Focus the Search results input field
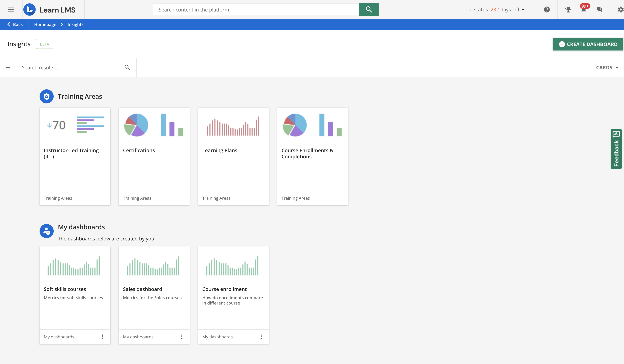The width and height of the screenshot is (624, 364). (x=71, y=68)
